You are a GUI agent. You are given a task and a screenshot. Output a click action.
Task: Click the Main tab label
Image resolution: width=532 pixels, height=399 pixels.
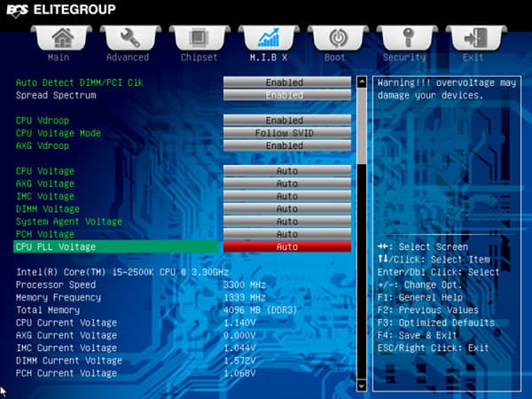click(x=59, y=58)
